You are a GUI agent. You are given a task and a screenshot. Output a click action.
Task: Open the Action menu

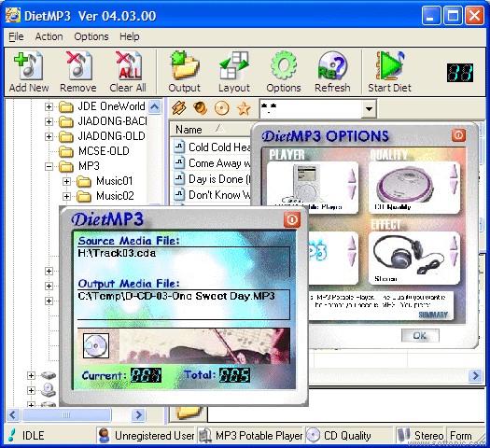49,36
